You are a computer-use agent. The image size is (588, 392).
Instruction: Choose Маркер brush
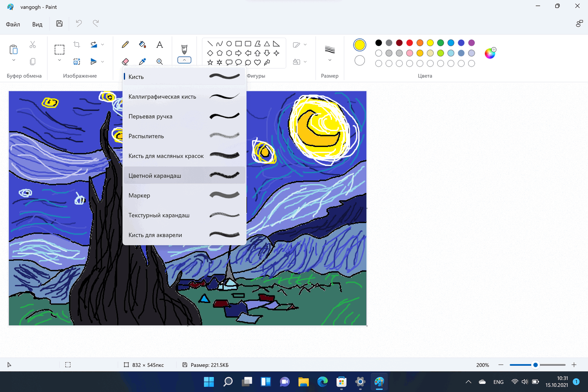pyautogui.click(x=184, y=196)
